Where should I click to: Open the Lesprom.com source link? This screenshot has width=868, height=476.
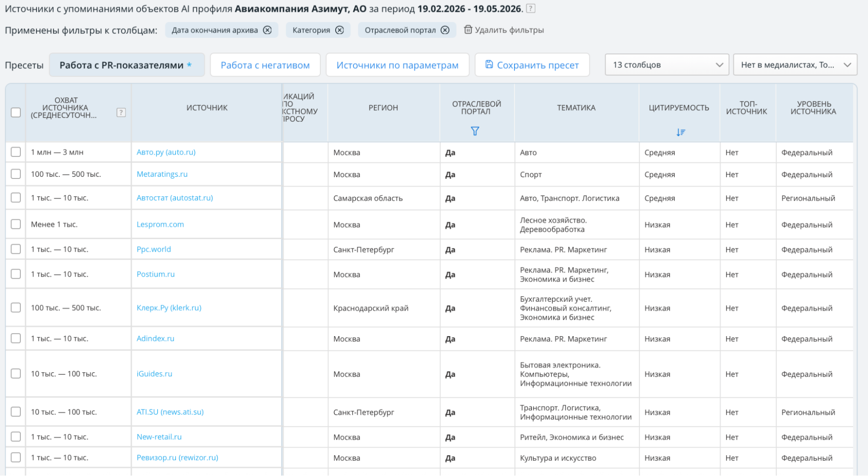coord(160,224)
